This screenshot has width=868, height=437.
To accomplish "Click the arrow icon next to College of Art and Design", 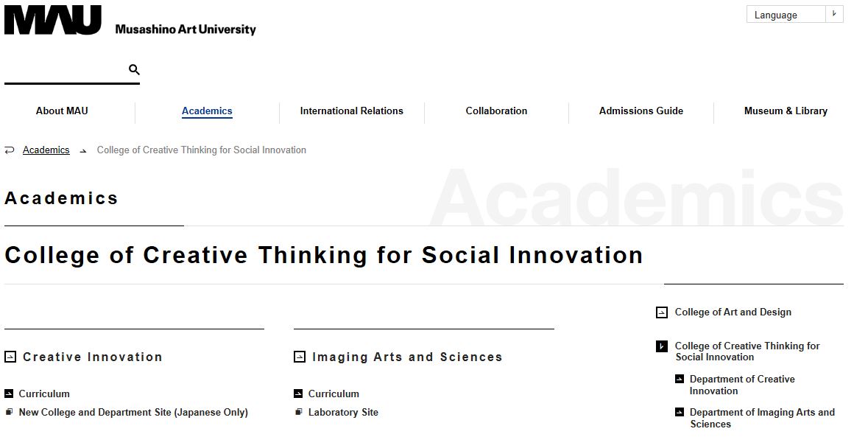I will [x=662, y=313].
